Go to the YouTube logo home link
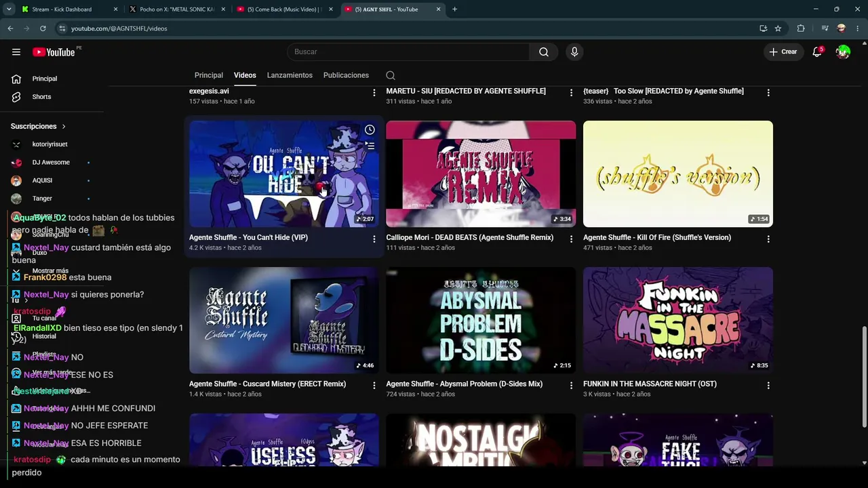 (x=54, y=52)
